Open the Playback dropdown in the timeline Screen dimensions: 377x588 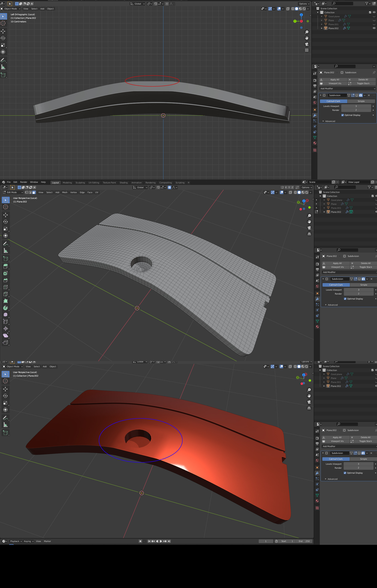16,541
